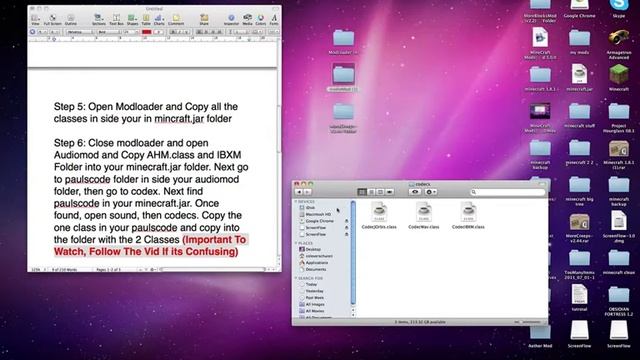Click the Finder search field
The height and width of the screenshot is (360, 640).
pos(507,192)
